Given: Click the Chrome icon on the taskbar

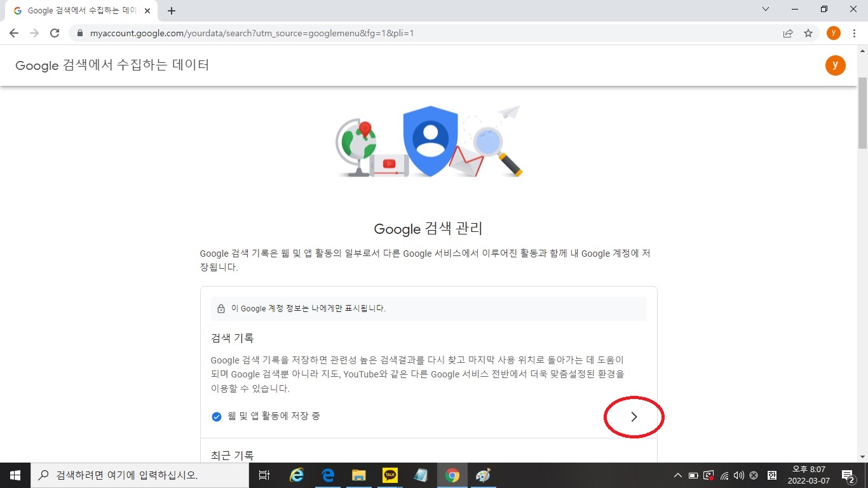Looking at the screenshot, I should coord(452,475).
